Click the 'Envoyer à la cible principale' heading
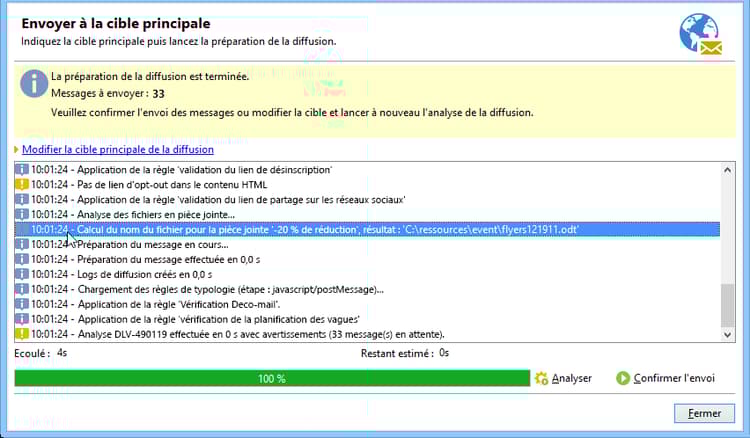The height and width of the screenshot is (438, 750). [x=116, y=23]
